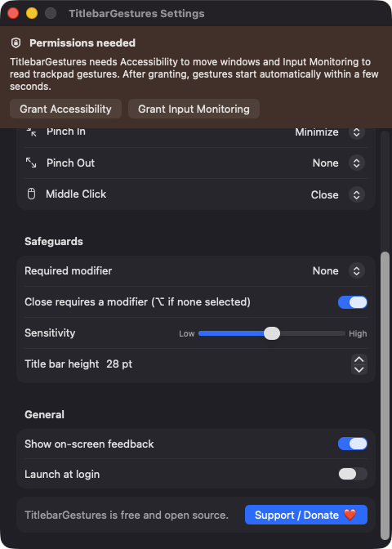
Task: Click the shield icon beside Permissions needed
Action: pos(16,43)
